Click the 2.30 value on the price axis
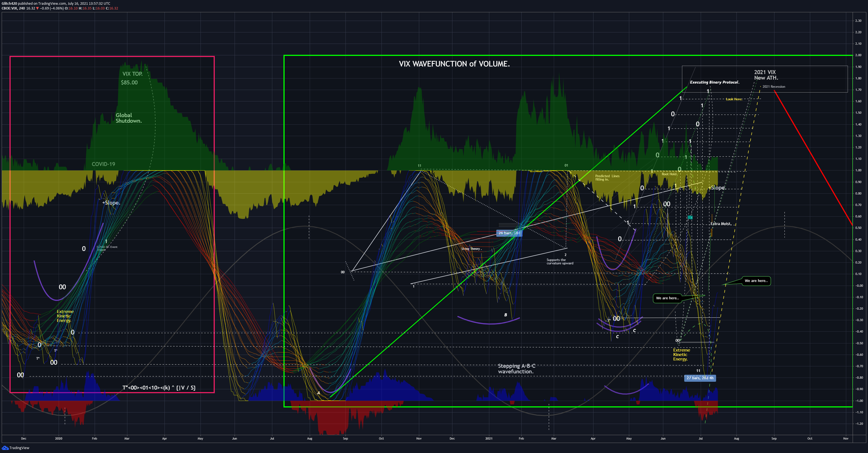Image resolution: width=868 pixels, height=453 pixels. [x=858, y=21]
